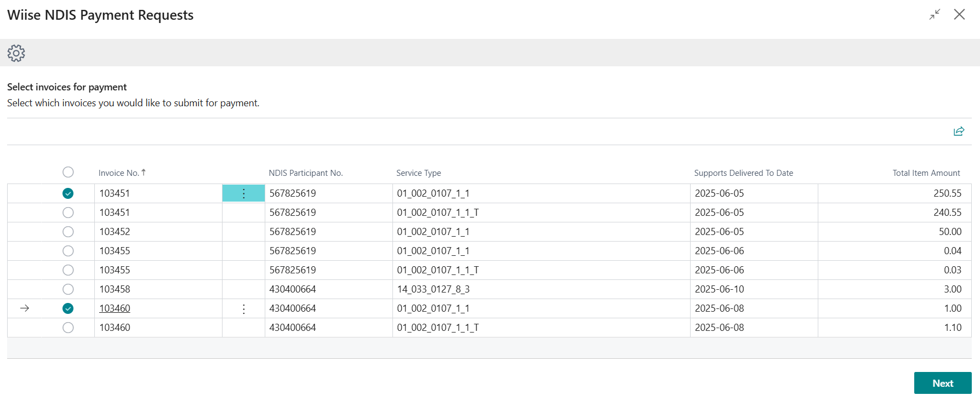Viewport: 980px width, 401px height.
Task: Click the 3.00 amount cell
Action: tap(894, 289)
